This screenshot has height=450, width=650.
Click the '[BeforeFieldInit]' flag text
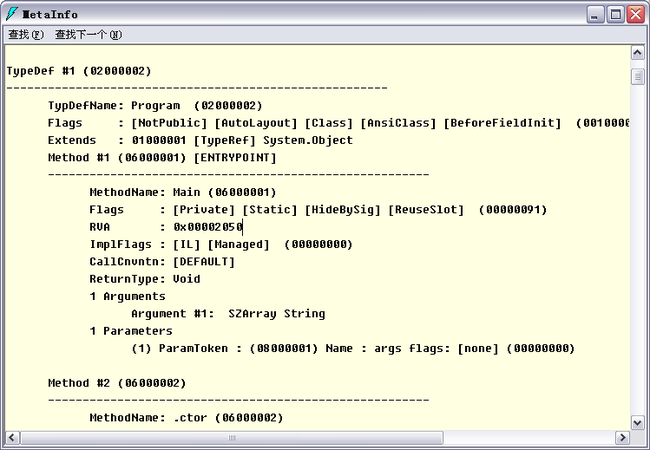[x=502, y=123]
